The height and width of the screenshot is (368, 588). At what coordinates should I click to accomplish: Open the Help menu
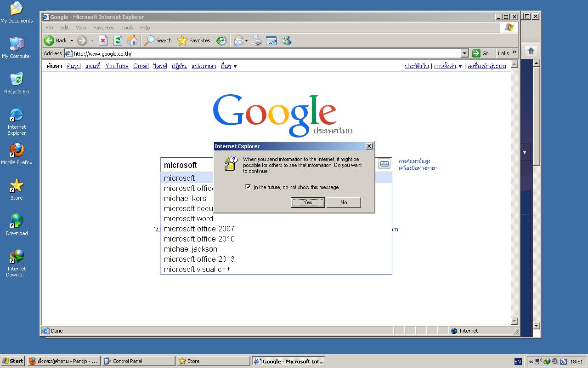145,28
